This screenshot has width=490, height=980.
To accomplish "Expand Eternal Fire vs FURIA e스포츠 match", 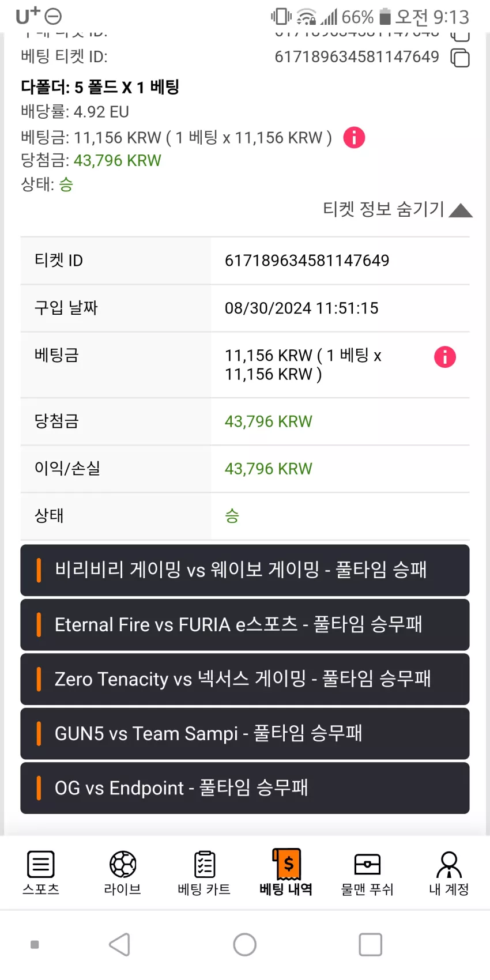I will (x=245, y=624).
